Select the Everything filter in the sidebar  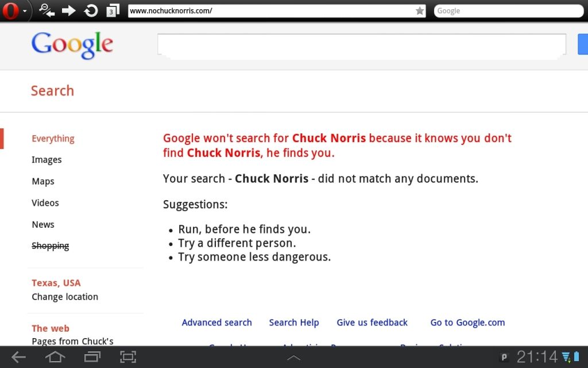pos(53,139)
